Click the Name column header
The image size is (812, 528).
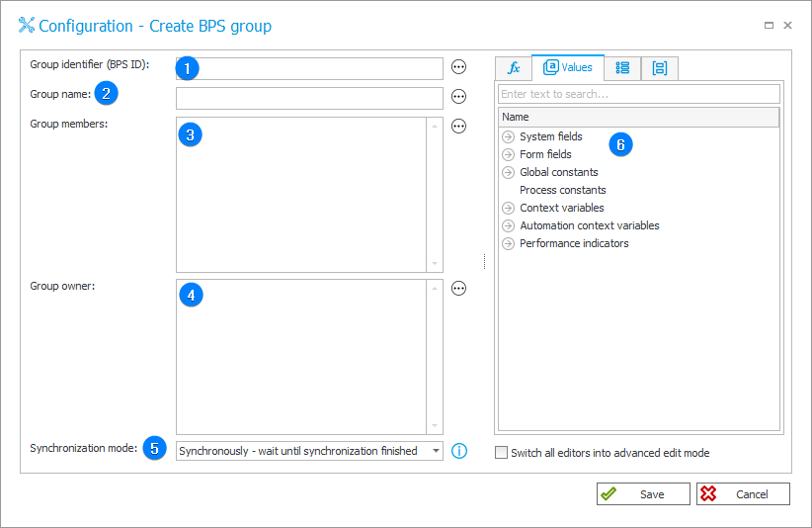tap(638, 117)
